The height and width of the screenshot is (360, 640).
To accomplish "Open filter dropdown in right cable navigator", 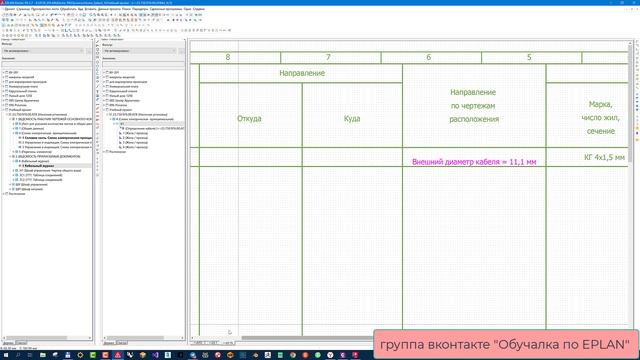I will (x=140, y=51).
